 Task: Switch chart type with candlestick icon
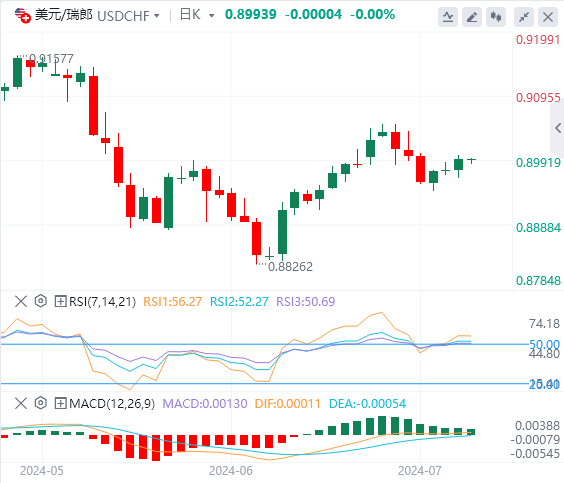point(496,17)
